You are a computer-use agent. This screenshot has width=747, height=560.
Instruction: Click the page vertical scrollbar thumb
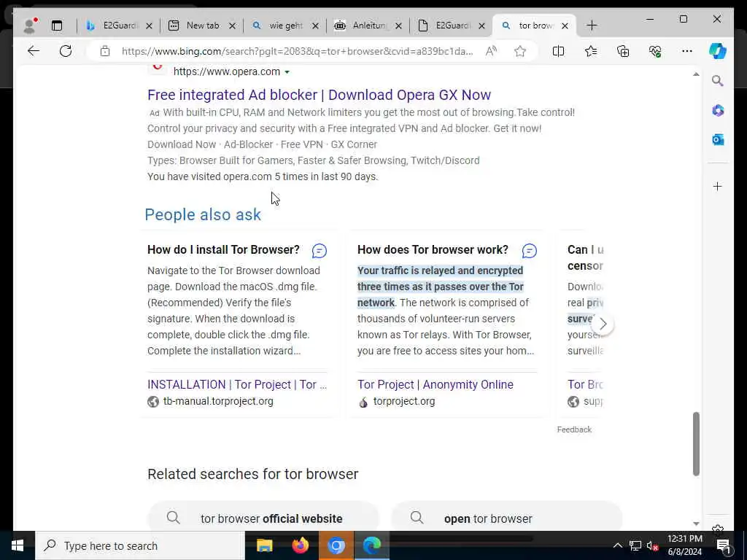[x=696, y=444]
